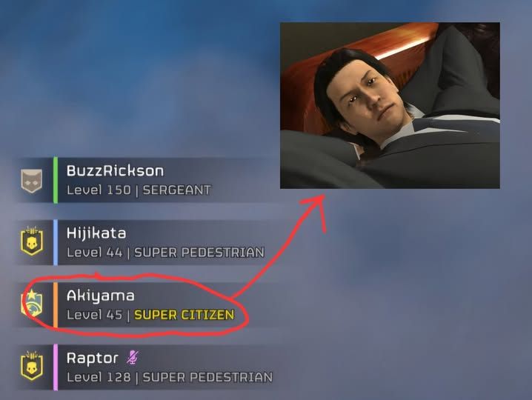
Task: Click Hijikata's yellow skull shield icon
Action: pos(32,241)
